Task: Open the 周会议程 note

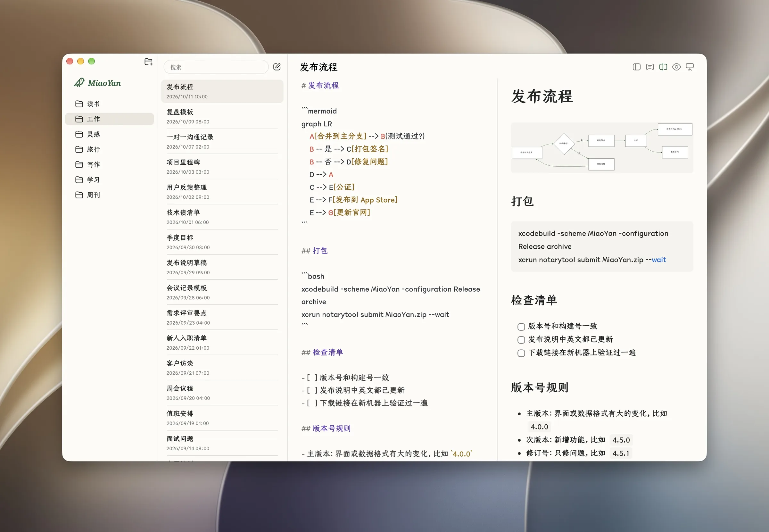Action: (222, 393)
